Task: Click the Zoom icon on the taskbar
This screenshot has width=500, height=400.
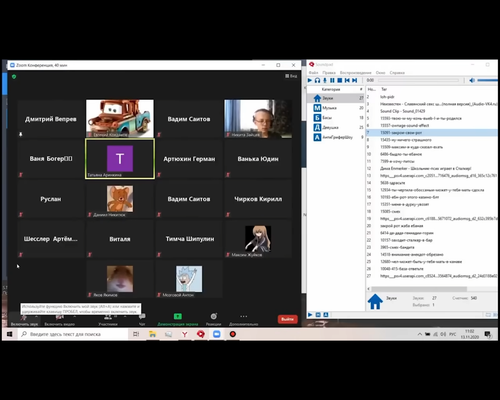Action: tap(217, 334)
